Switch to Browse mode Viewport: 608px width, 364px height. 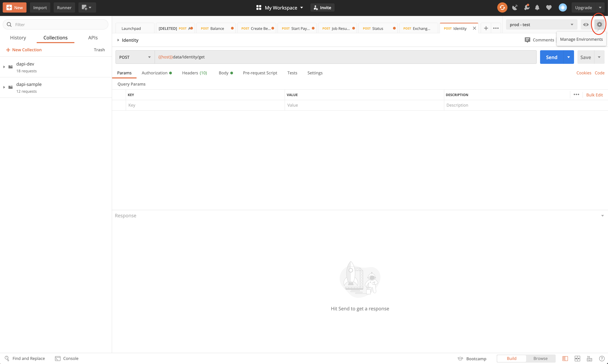540,358
